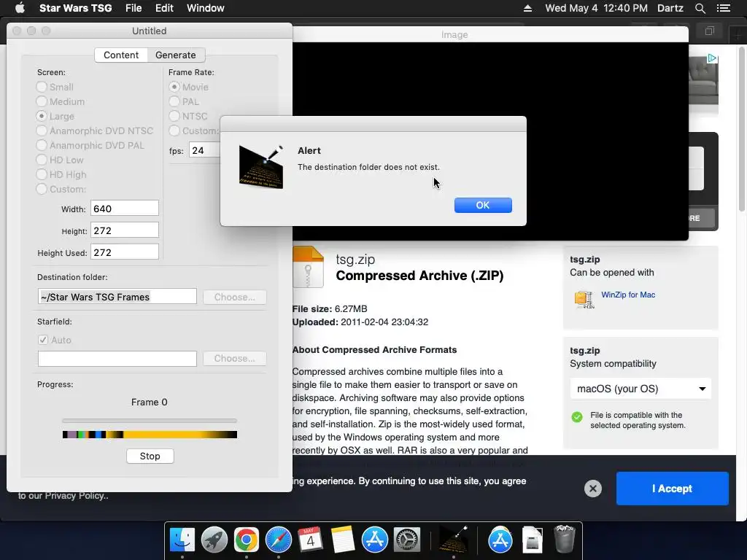747x560 pixels.
Task: Open the File menu
Action: click(x=133, y=8)
